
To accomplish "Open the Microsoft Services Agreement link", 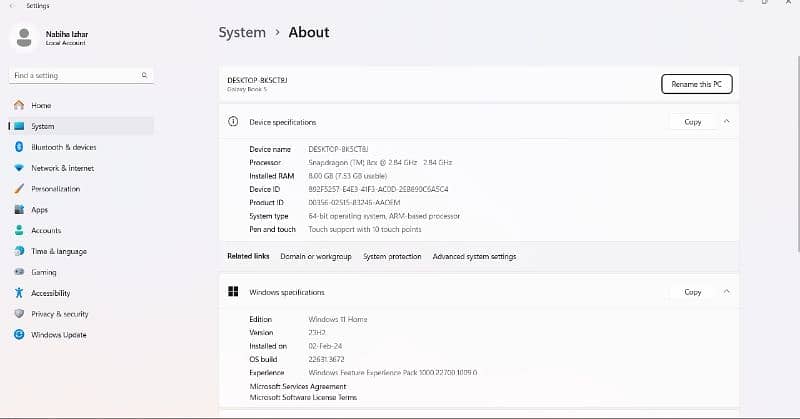I will [298, 386].
